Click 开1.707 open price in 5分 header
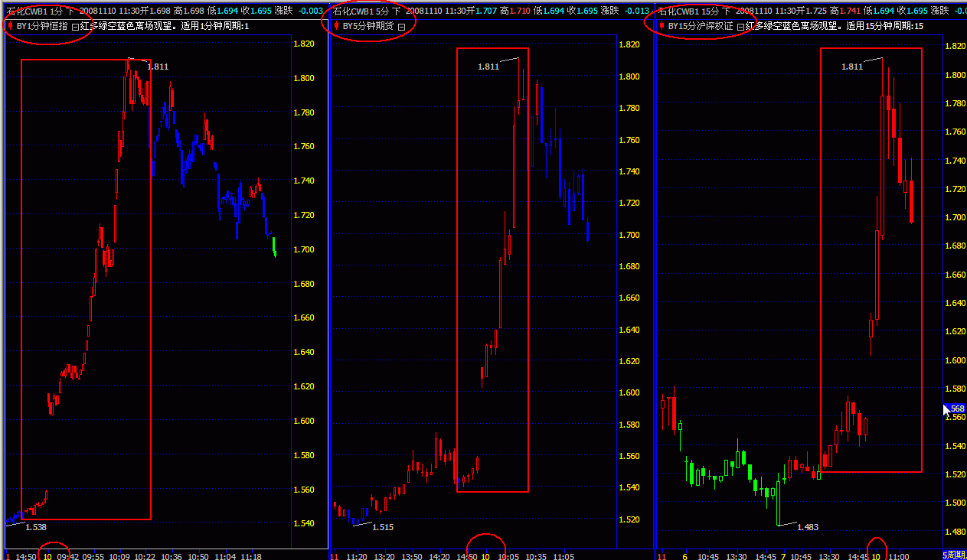Screen dimensions: 967x560 pyautogui.click(x=482, y=11)
